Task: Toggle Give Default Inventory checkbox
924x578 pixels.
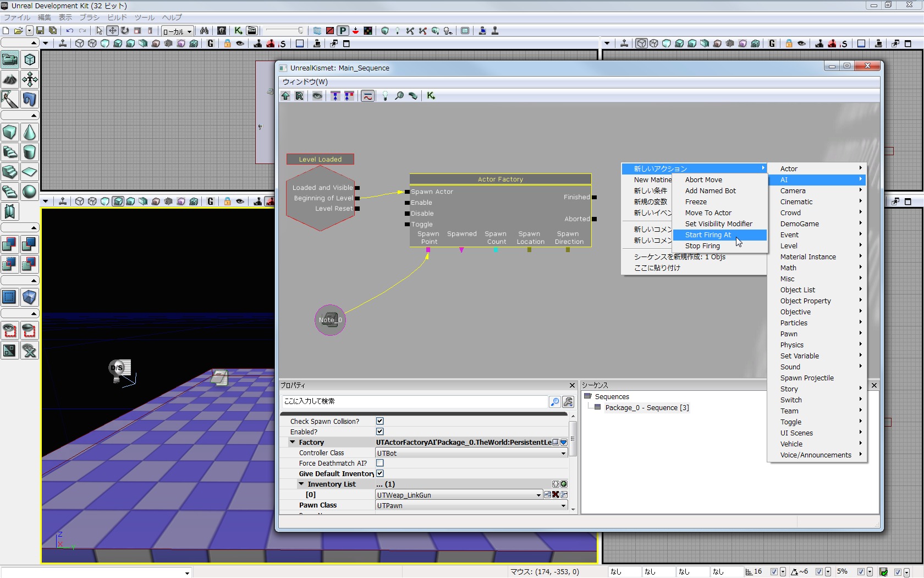Action: click(x=380, y=473)
